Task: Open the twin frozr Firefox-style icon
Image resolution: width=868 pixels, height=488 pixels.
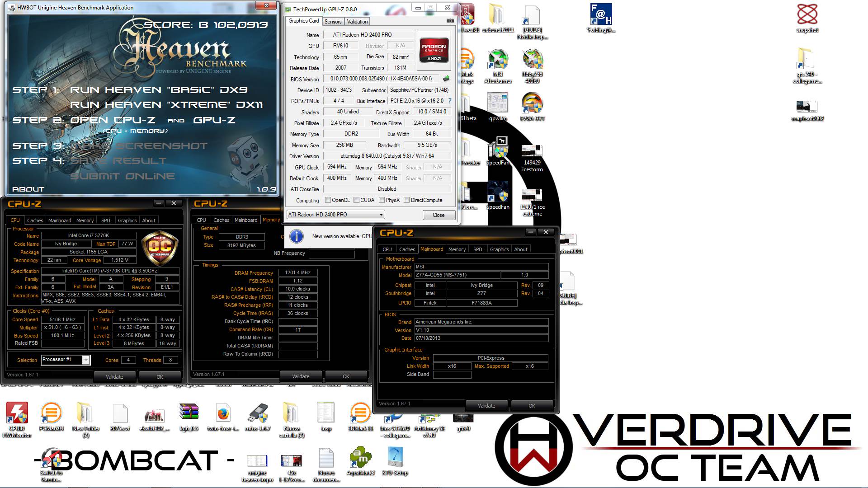Action: coord(223,417)
